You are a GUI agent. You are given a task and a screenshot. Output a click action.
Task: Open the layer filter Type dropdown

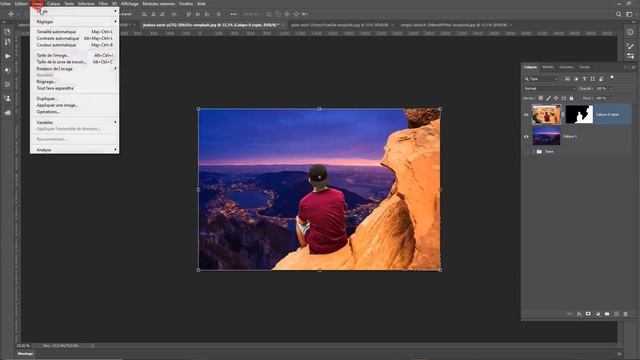(541, 79)
